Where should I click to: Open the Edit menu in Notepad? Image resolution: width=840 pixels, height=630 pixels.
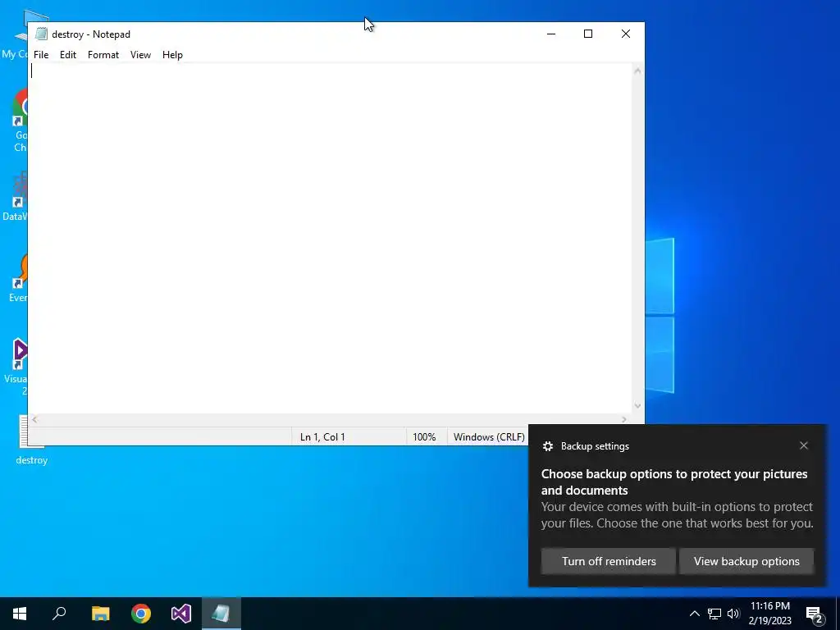click(68, 55)
